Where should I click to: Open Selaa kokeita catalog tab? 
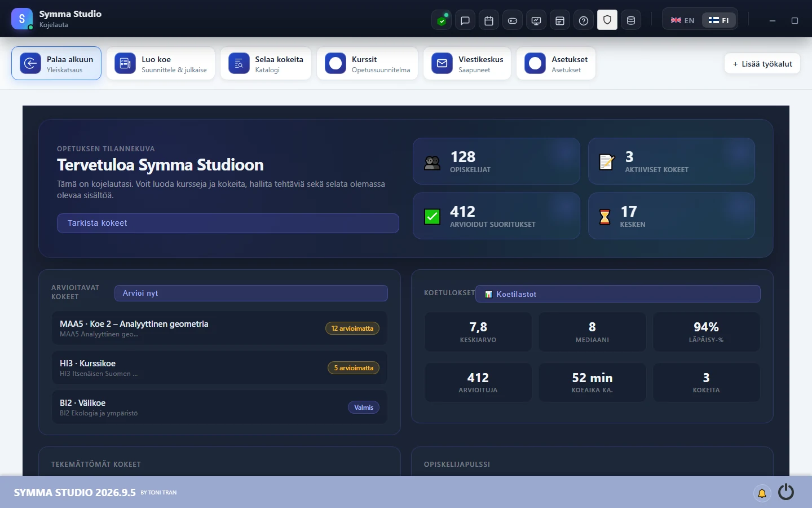(x=266, y=63)
